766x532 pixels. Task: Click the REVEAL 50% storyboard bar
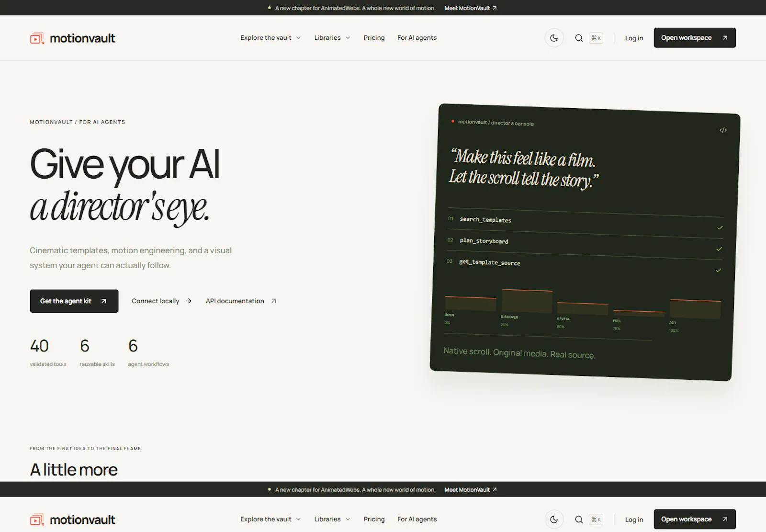[583, 309]
